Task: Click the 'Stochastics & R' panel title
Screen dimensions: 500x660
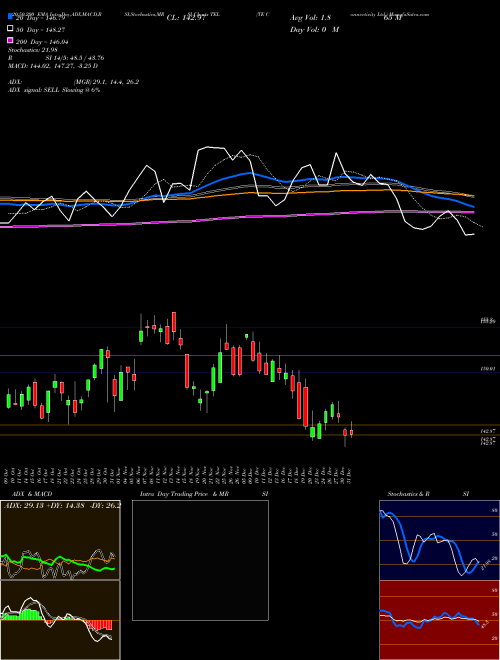Action: [408, 494]
